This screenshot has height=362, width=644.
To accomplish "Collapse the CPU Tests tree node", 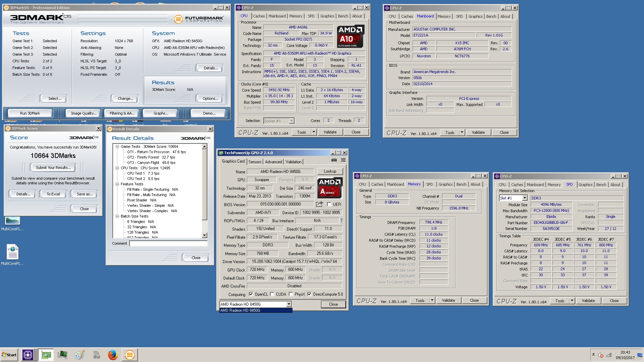I will [x=117, y=168].
